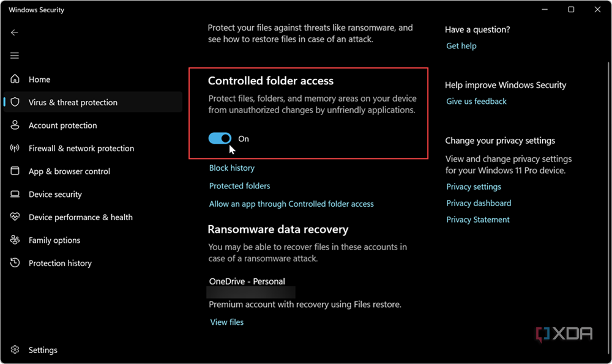Open the Privacy dashboard link
Image resolution: width=612 pixels, height=364 pixels.
pyautogui.click(x=479, y=203)
